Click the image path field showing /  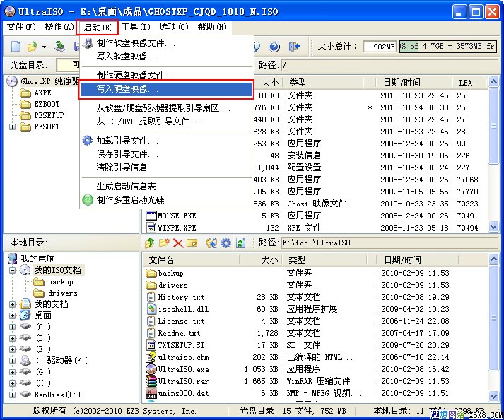pos(390,65)
